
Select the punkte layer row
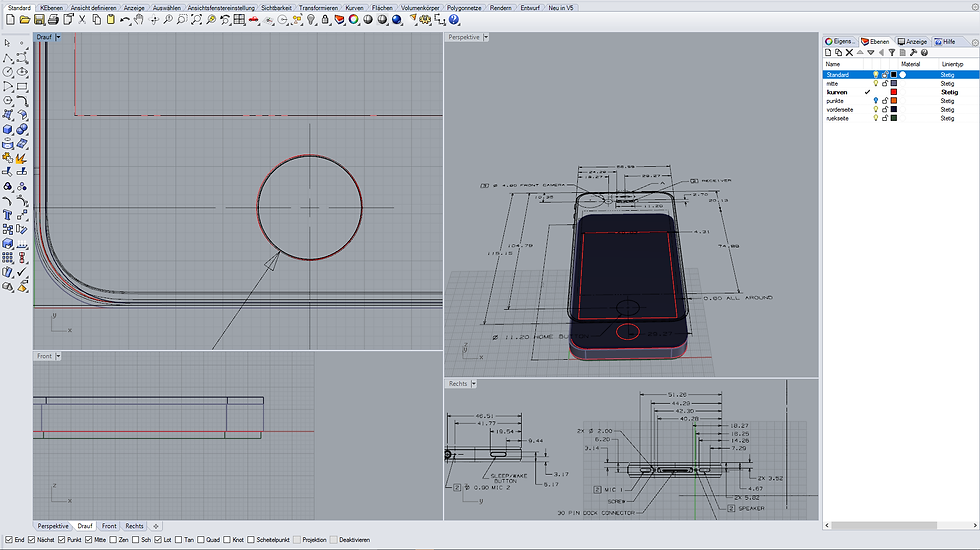pyautogui.click(x=901, y=101)
